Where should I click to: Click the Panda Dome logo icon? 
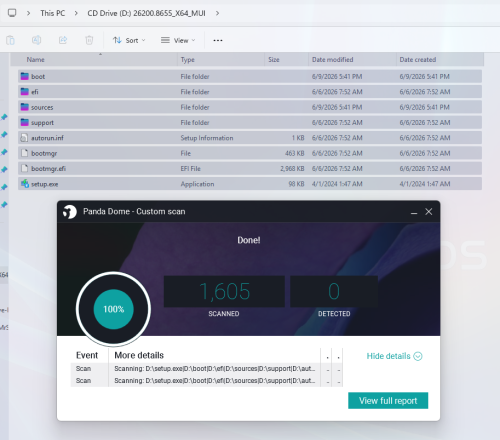(x=70, y=212)
